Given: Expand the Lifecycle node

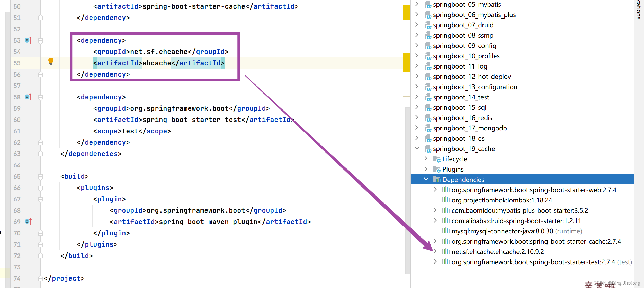Looking at the screenshot, I should (426, 158).
